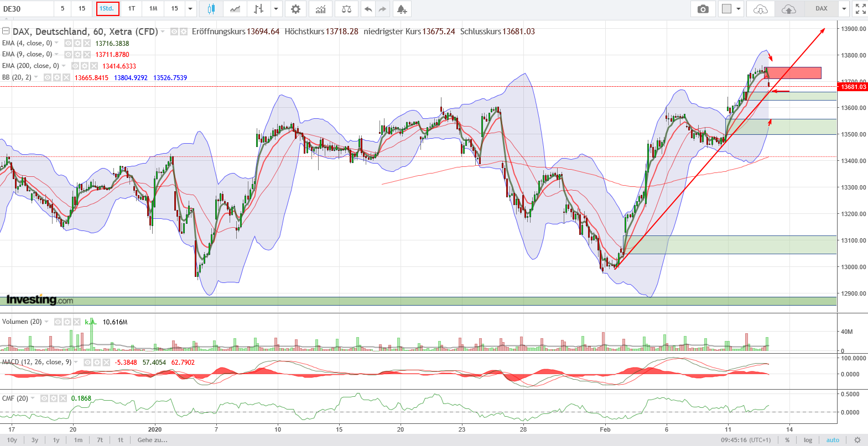Screen dimensions: 868x446
Task: Set date range to 1y
Action: [56, 440]
